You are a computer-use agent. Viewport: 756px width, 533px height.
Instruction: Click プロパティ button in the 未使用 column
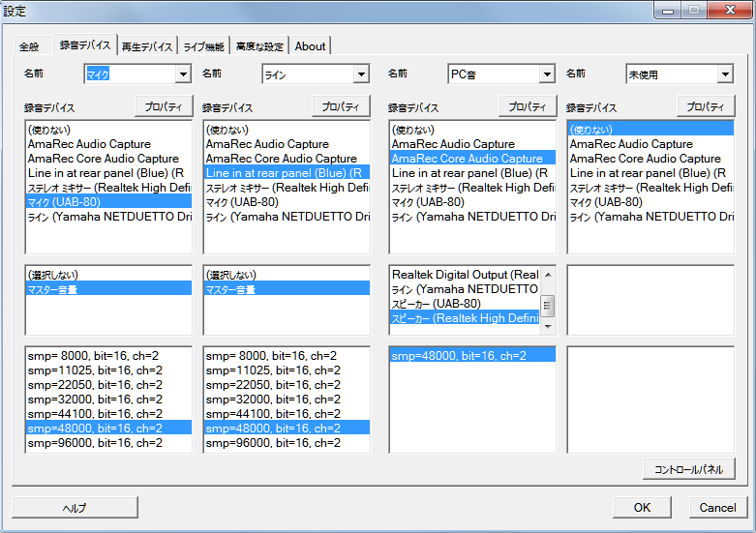(x=706, y=106)
